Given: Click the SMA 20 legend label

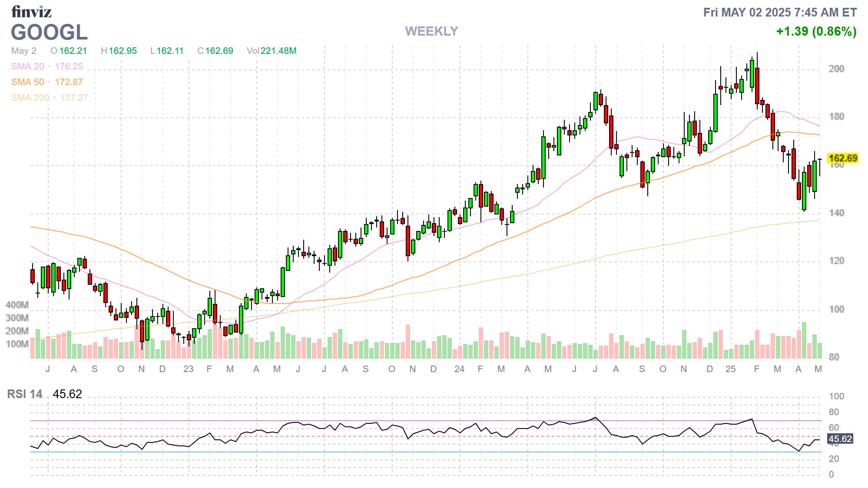Looking at the screenshot, I should (x=27, y=66).
